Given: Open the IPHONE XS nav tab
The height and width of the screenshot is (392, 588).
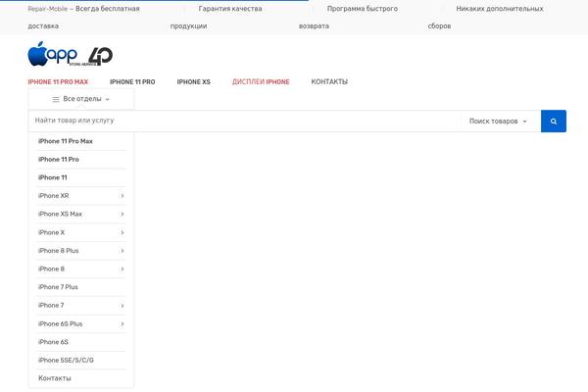Looking at the screenshot, I should [193, 81].
